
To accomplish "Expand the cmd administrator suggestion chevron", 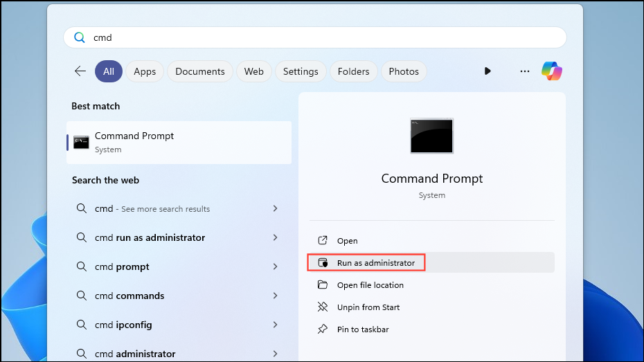I will [275, 354].
